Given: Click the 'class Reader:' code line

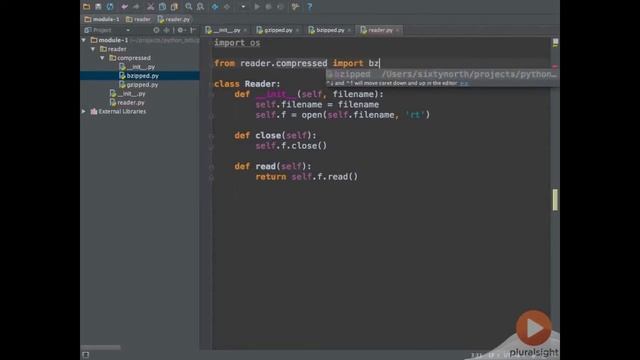Looking at the screenshot, I should (x=247, y=84).
